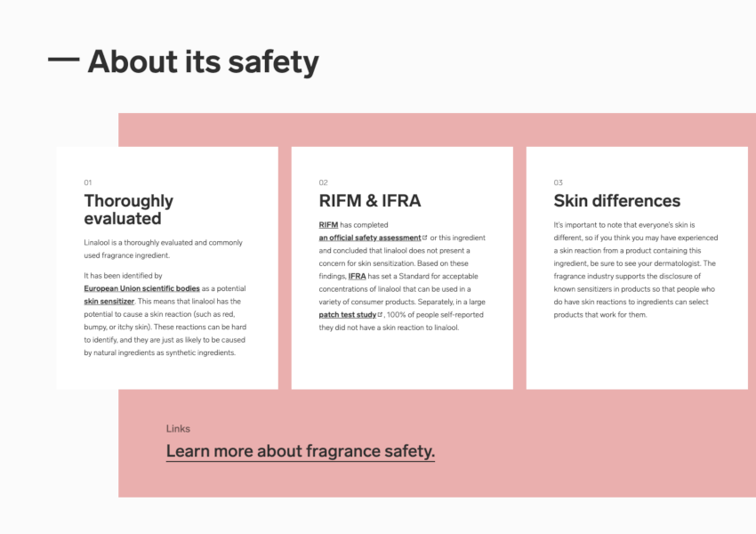Click 'It's important to note' paragraph

[x=635, y=270]
